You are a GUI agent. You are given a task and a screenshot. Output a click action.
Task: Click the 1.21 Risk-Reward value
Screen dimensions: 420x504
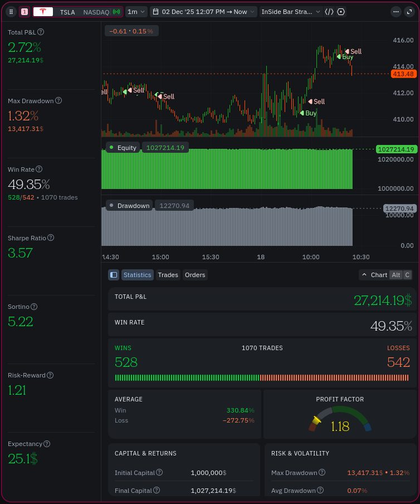[17, 390]
